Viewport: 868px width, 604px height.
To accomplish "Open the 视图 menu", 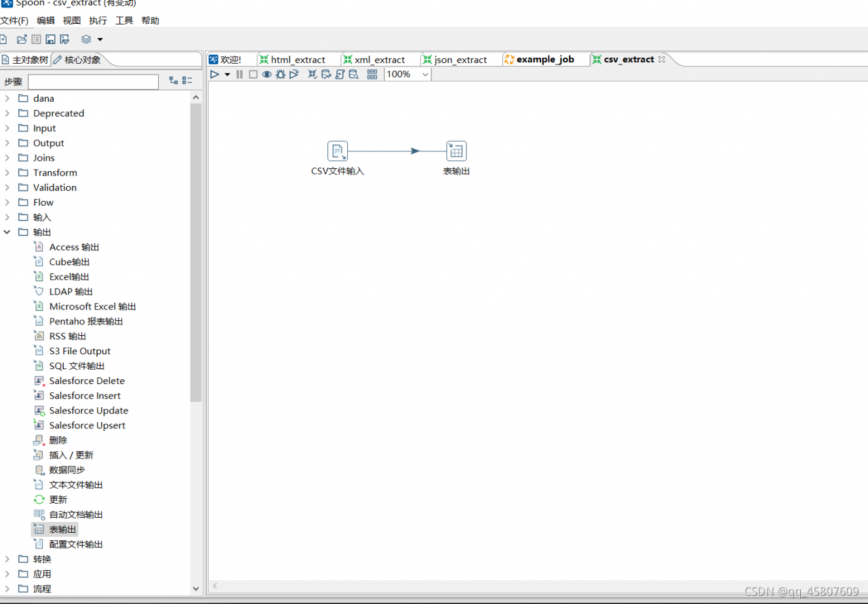I will tap(72, 20).
